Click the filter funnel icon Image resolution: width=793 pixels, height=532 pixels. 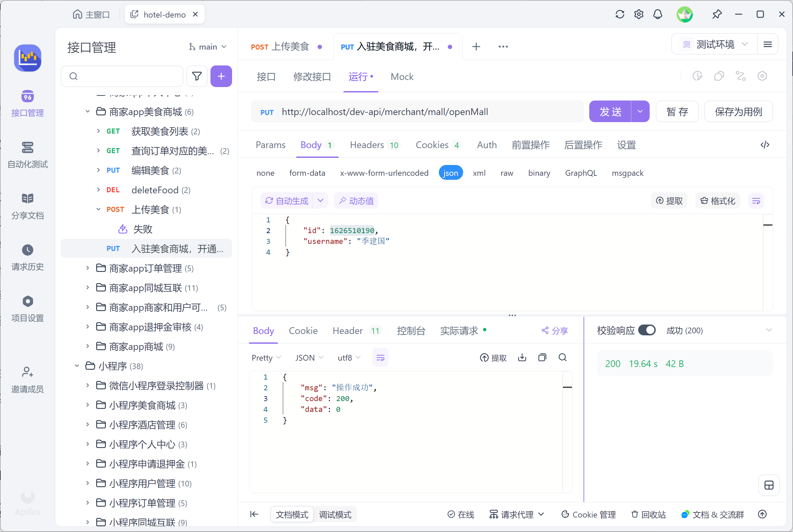point(197,76)
